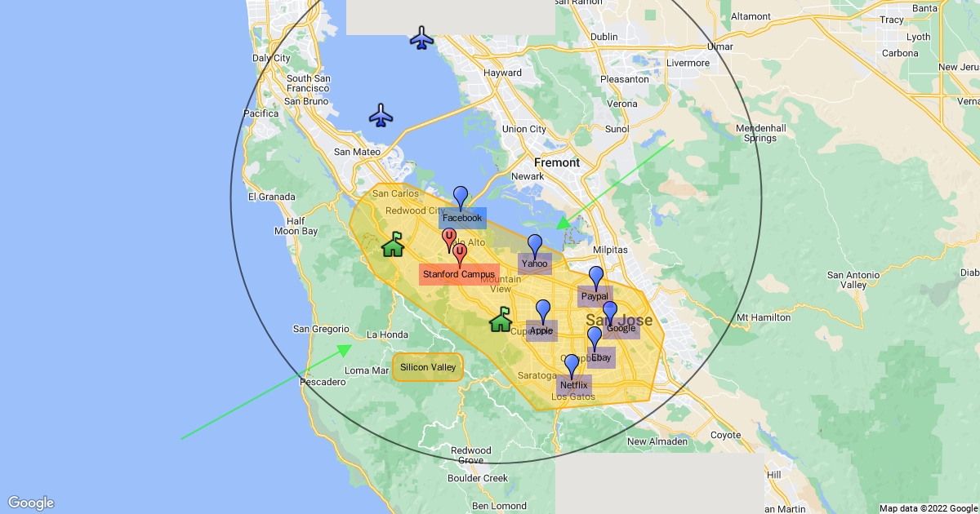Viewport: 980px width, 514px height.
Task: Click the Google logo in the map corner
Action: pos(31,503)
